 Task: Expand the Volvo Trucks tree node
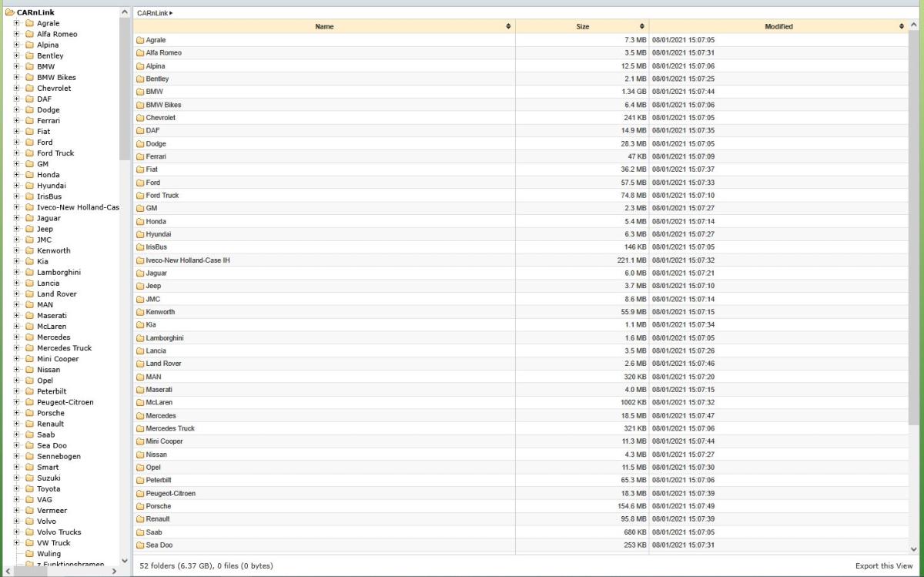(17, 532)
